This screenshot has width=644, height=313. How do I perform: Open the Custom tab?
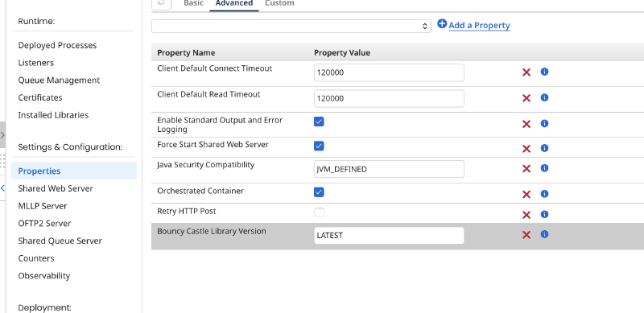(279, 3)
